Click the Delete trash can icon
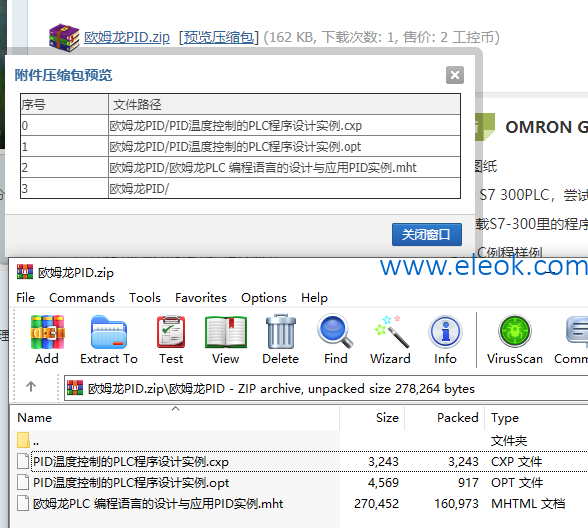Viewport: 588px width, 528px height. click(x=280, y=332)
